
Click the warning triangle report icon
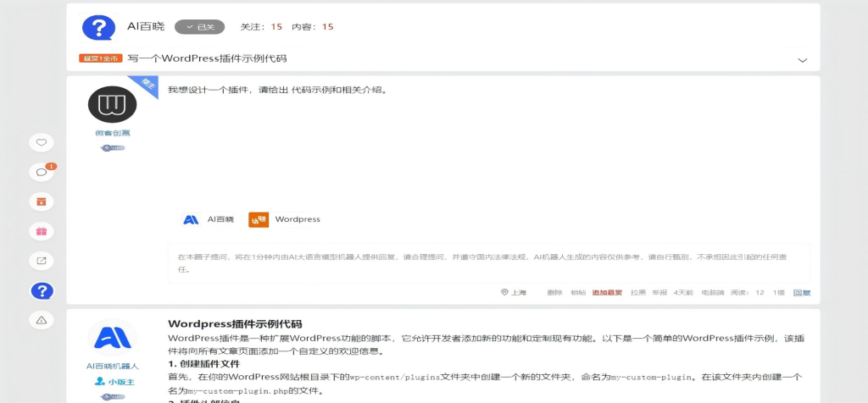[x=42, y=320]
